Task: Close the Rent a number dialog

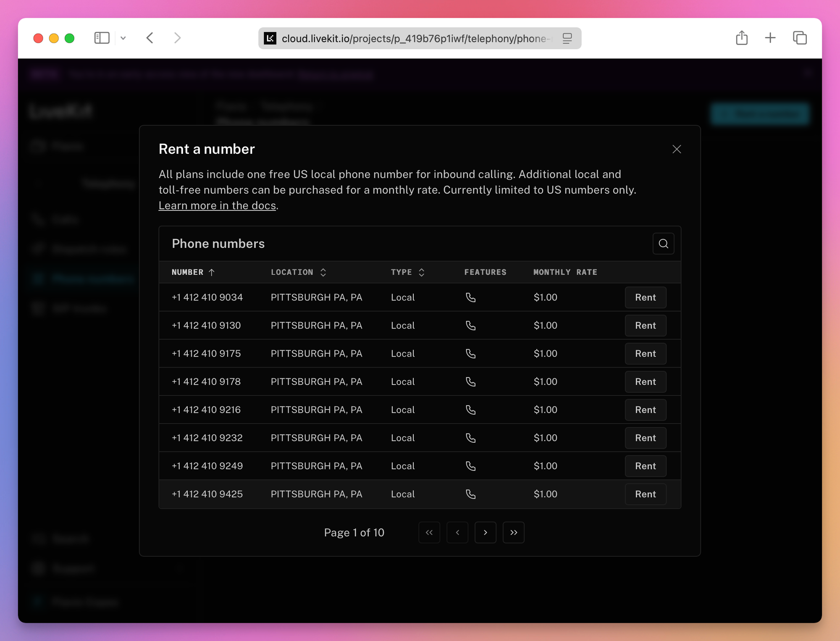Action: pyautogui.click(x=676, y=149)
